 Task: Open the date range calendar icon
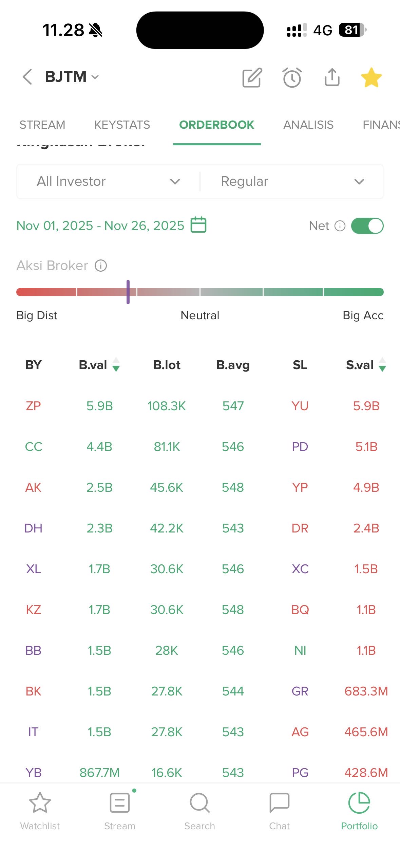pyautogui.click(x=198, y=225)
